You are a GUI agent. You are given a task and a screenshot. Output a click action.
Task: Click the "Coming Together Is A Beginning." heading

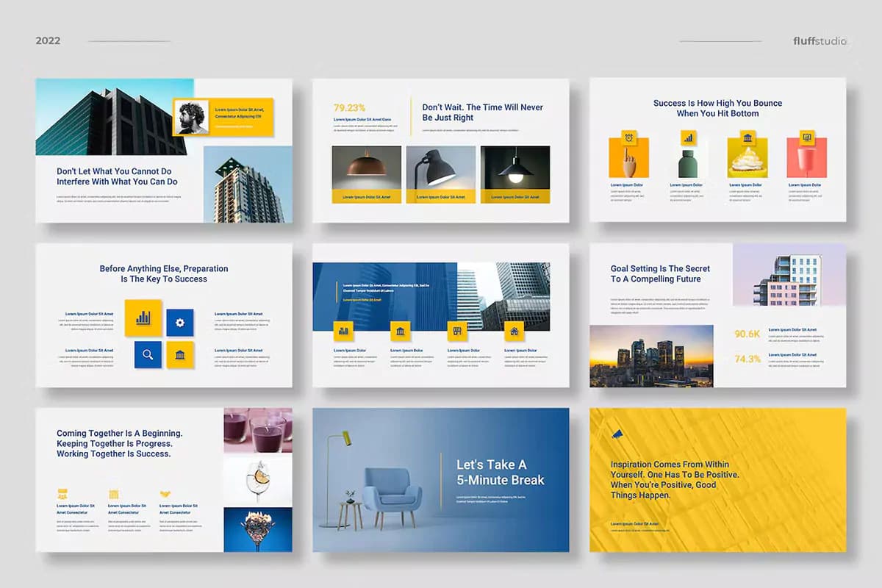[120, 434]
